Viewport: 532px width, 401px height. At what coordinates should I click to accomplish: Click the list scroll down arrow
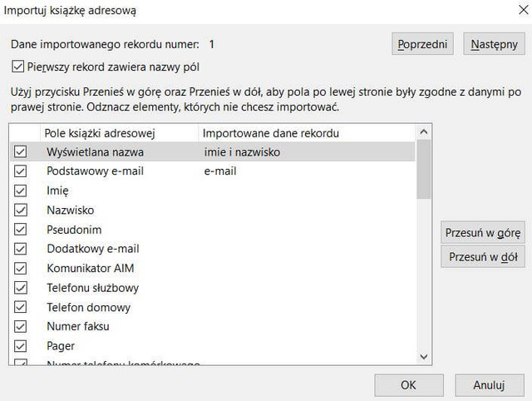point(423,357)
